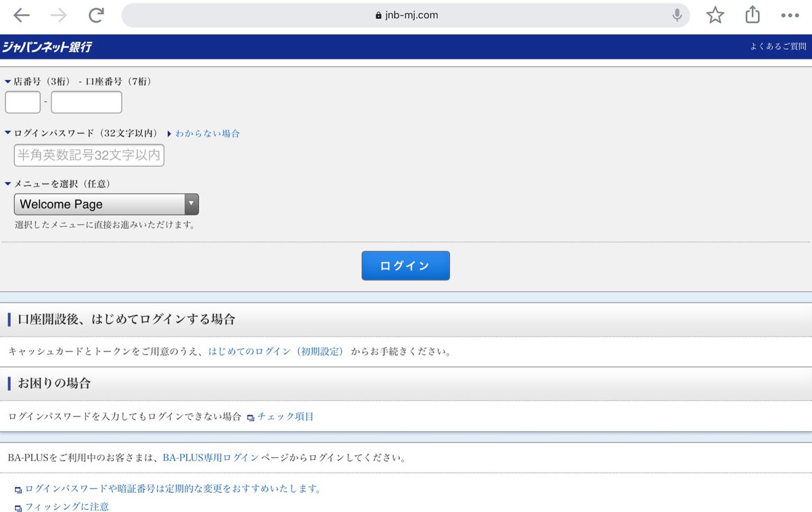
Task: Open the share sheet icon
Action: [x=752, y=14]
